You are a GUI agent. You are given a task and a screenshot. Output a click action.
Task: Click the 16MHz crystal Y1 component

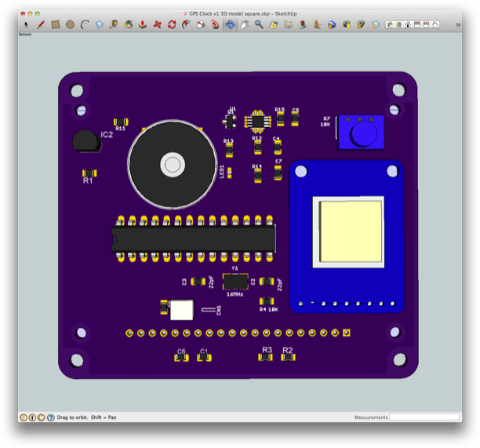click(235, 282)
